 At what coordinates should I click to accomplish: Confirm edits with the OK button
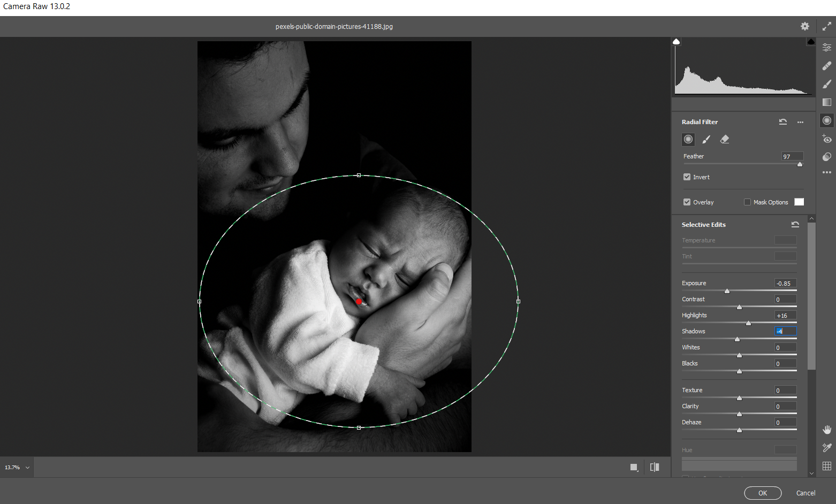point(763,493)
